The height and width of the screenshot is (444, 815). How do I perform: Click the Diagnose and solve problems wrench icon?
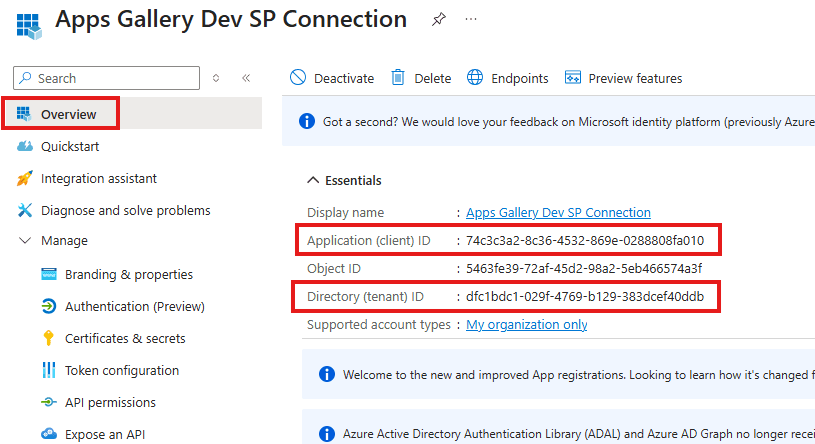[24, 210]
